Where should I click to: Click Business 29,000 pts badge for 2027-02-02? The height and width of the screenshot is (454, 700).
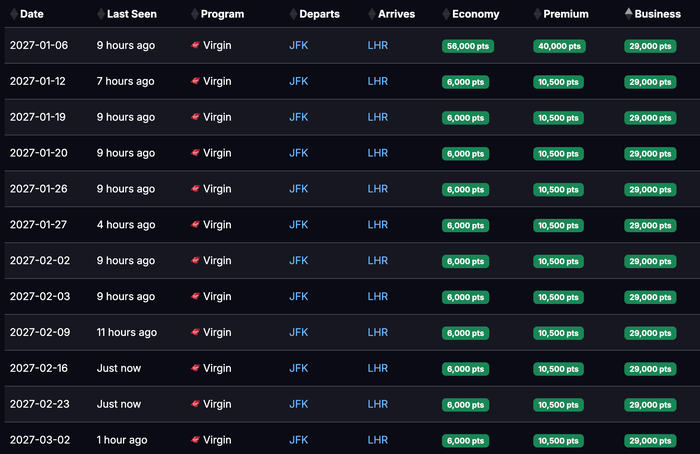(x=650, y=261)
